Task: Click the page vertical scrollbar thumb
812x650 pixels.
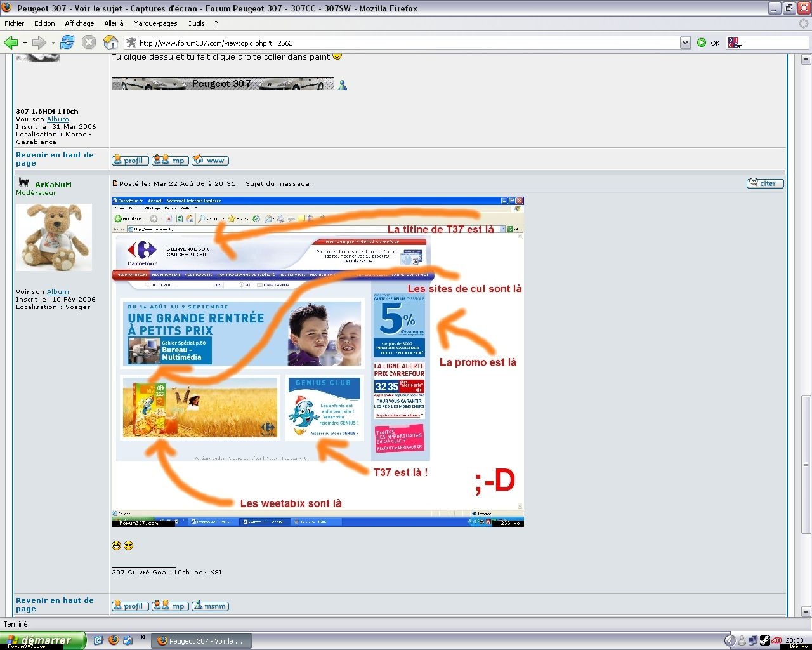Action: tap(806, 463)
